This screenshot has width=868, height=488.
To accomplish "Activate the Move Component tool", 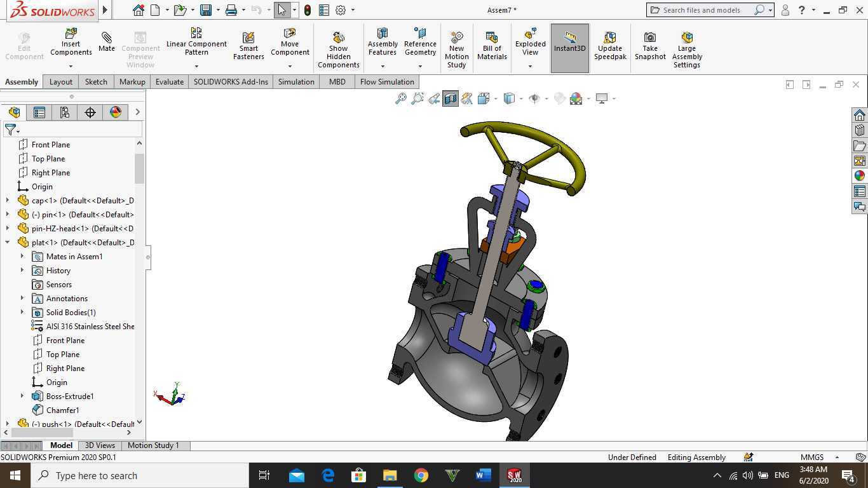I will tap(290, 43).
